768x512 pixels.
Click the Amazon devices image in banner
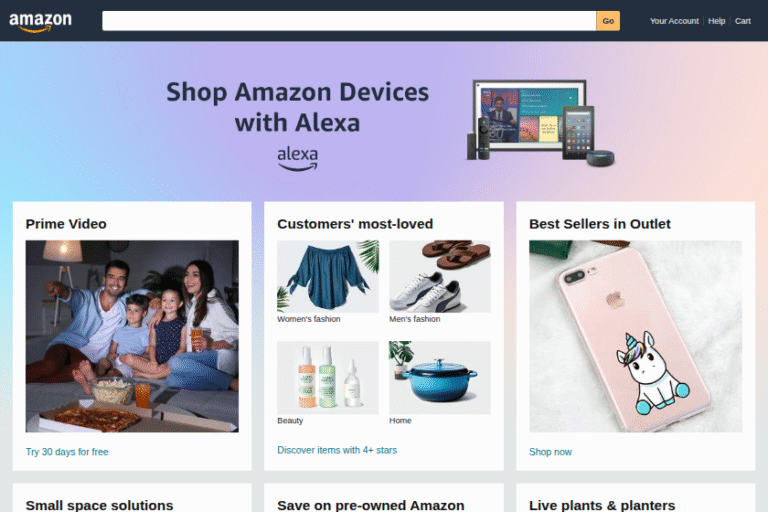pyautogui.click(x=540, y=123)
